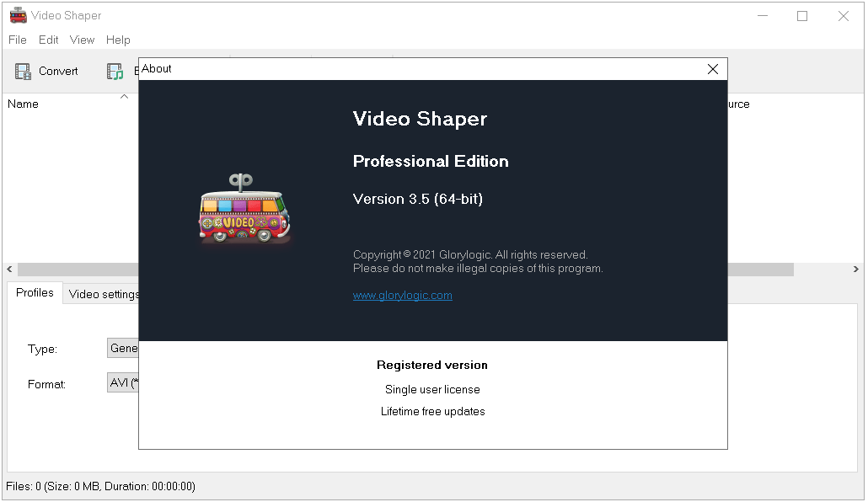
Task: Open the Help menu
Action: tap(118, 40)
